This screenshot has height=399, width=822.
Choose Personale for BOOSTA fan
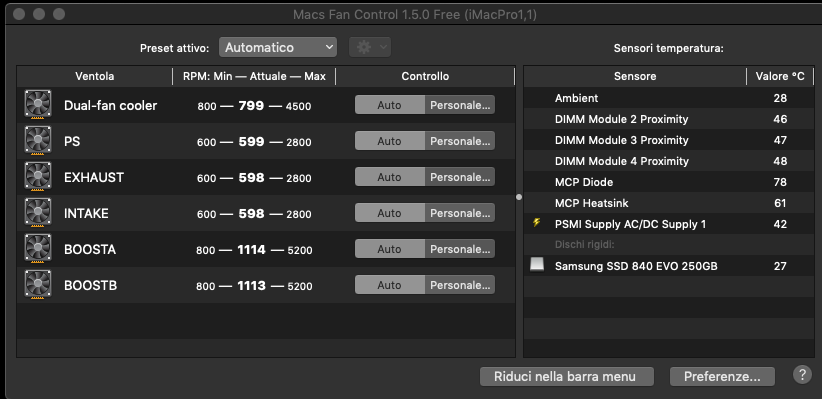(x=460, y=249)
